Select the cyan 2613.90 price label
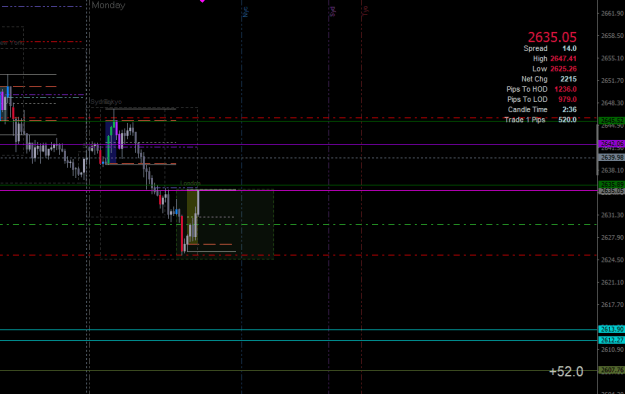This screenshot has height=394, width=625. pyautogui.click(x=611, y=329)
